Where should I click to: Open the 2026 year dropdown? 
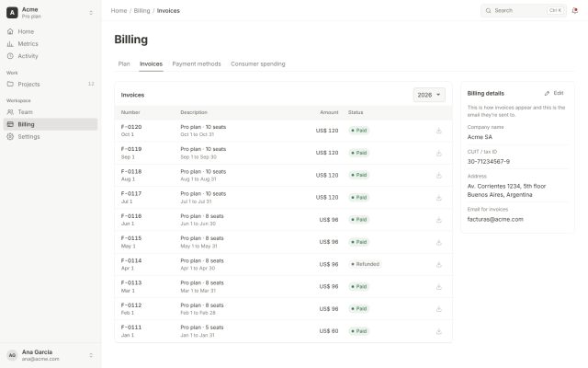(x=429, y=95)
